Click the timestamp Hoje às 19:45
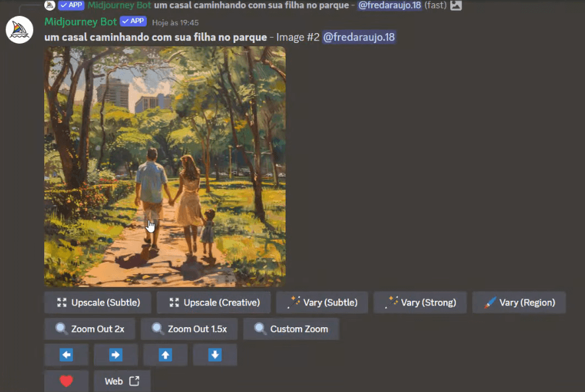The height and width of the screenshot is (392, 585). 175,22
